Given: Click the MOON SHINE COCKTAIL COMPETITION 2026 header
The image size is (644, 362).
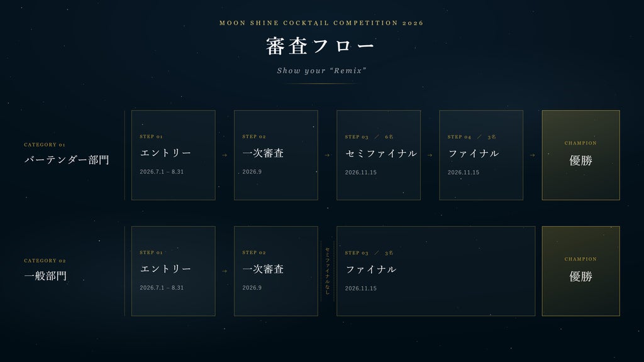Looking at the screenshot, I should pos(321,23).
